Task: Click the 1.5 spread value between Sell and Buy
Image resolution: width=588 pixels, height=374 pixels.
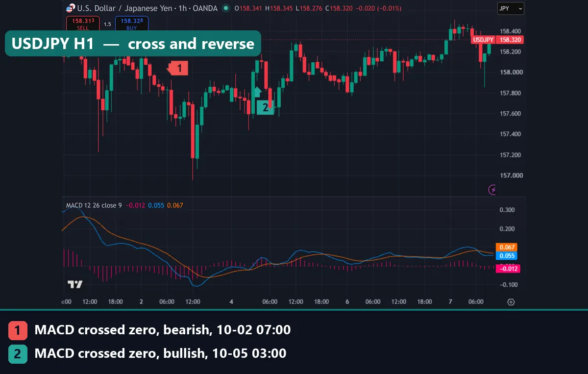Action: click(x=107, y=24)
